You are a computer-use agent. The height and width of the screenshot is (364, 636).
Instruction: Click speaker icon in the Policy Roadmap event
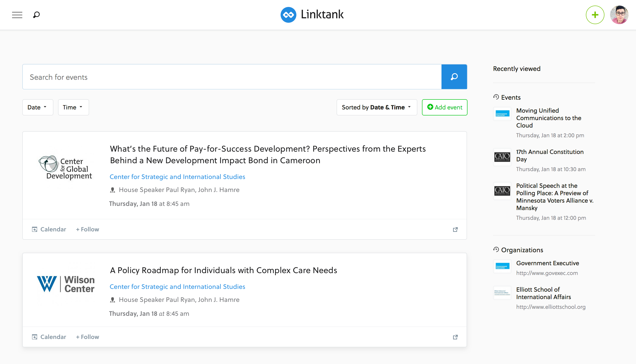[x=113, y=300]
